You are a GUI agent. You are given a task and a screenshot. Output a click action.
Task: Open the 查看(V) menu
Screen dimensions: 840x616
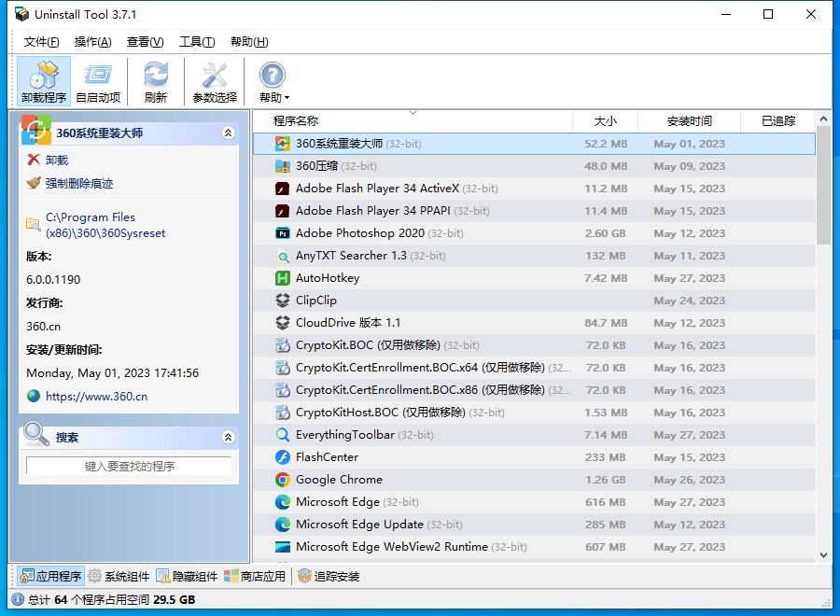146,42
